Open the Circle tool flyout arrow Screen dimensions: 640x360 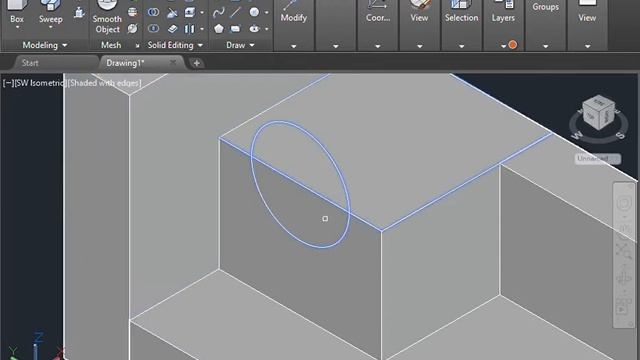tap(267, 13)
